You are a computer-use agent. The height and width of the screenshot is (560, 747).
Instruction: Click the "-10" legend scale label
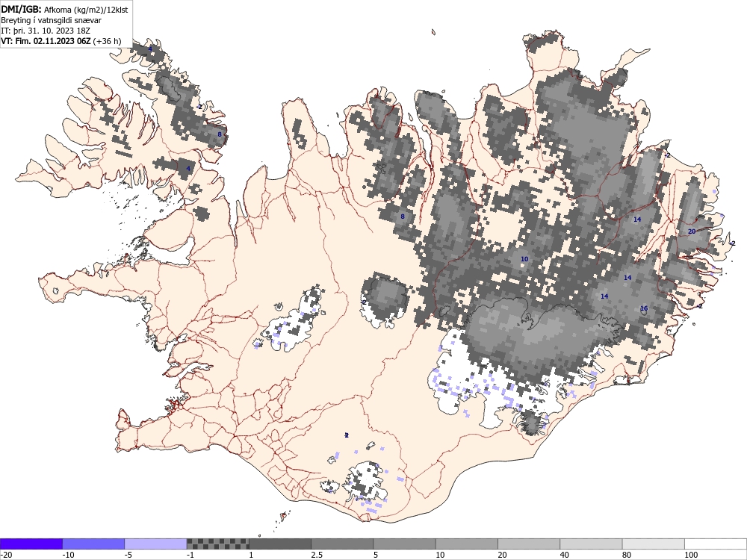click(68, 555)
